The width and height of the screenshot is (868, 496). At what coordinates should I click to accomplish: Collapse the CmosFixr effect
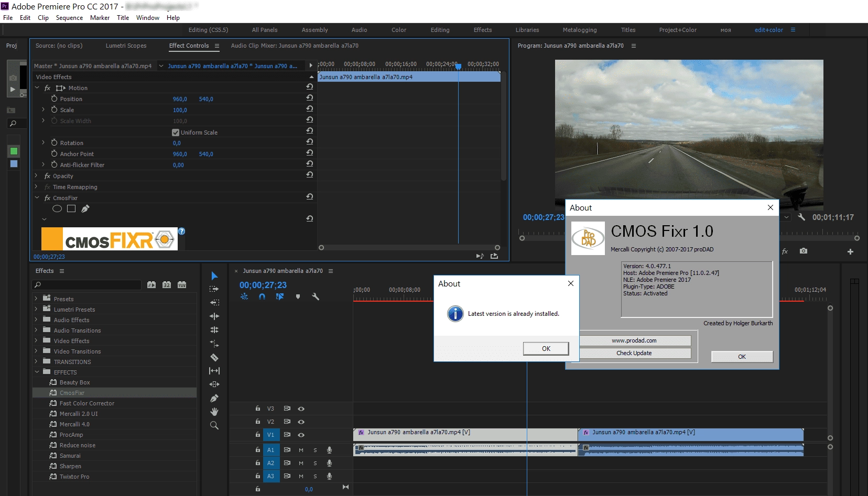[x=37, y=197]
